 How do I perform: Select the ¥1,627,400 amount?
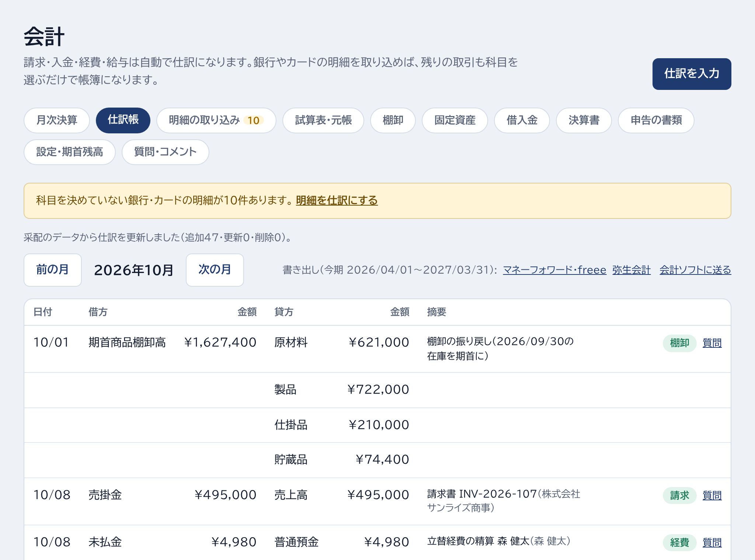[220, 343]
